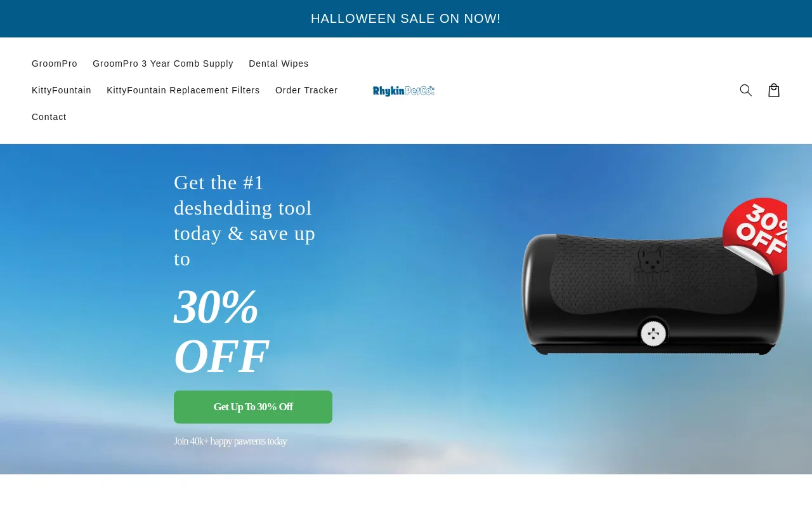Viewport: 812px width, 508px height.
Task: Open the GroomPro menu item
Action: click(x=55, y=63)
